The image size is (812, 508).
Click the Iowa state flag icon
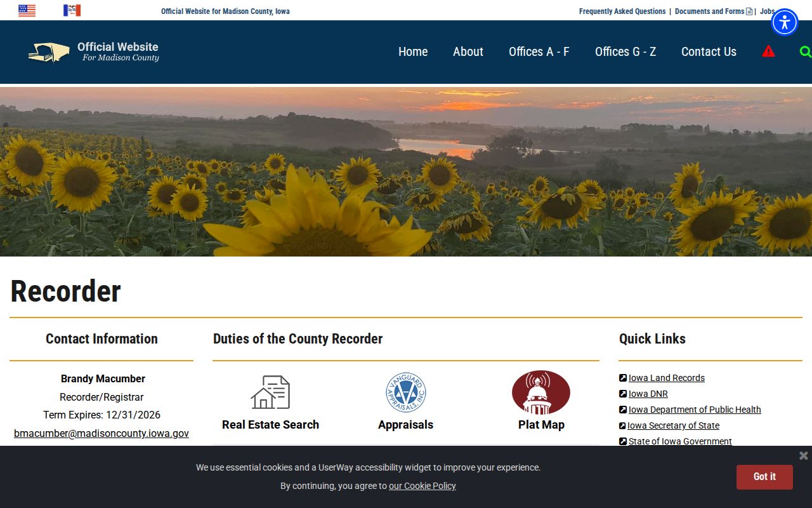72,10
